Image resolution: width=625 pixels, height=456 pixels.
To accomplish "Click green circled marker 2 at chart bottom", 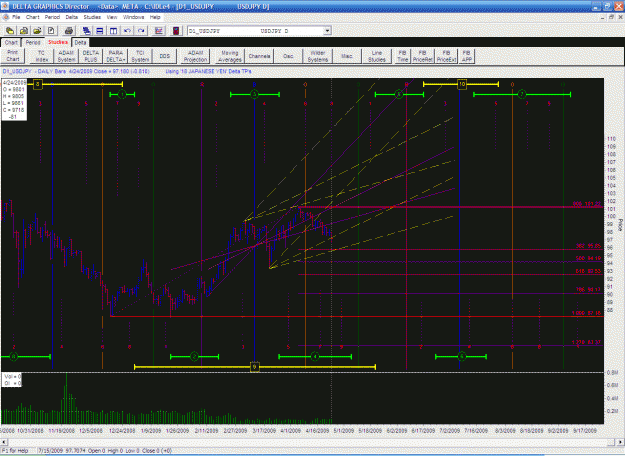I will click(194, 356).
